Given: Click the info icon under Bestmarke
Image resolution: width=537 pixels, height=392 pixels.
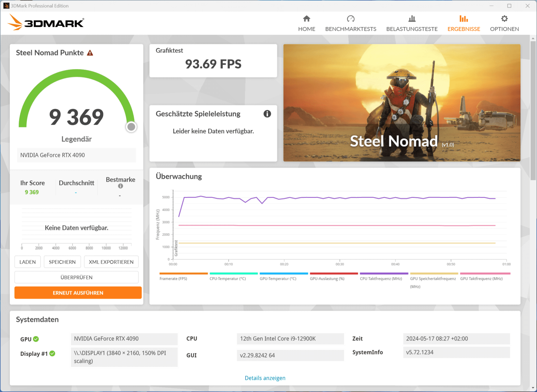Looking at the screenshot, I should point(121,186).
